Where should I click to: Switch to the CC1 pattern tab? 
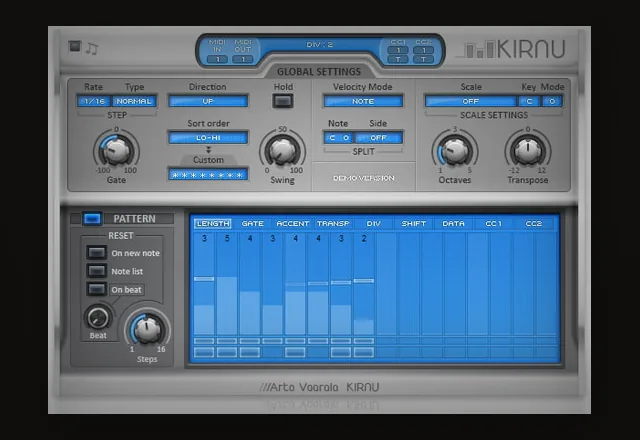(493, 224)
